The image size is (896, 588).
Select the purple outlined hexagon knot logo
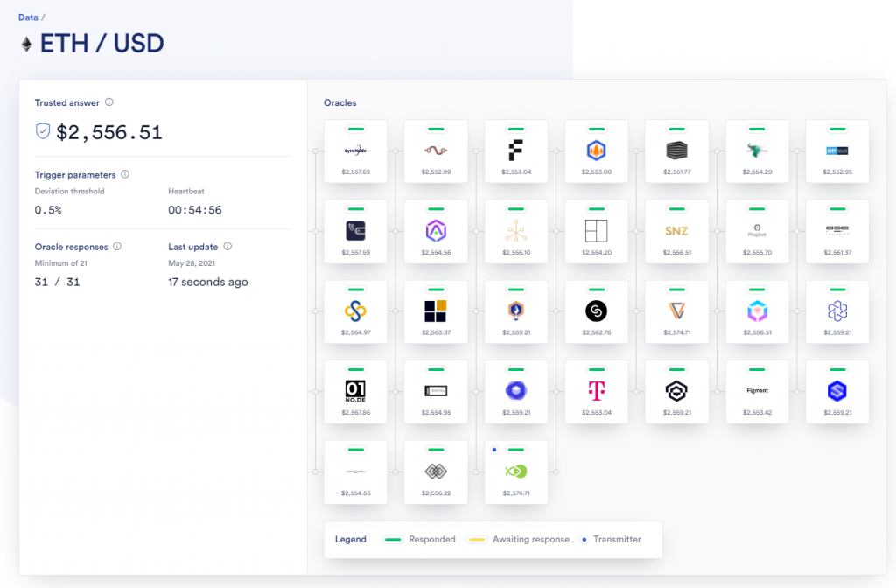[837, 311]
